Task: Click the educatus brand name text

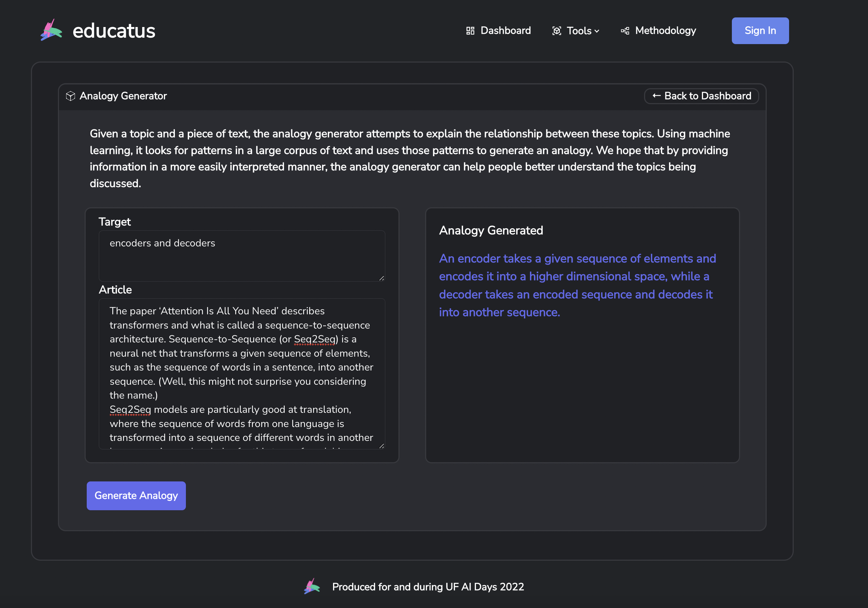Action: 114,31
